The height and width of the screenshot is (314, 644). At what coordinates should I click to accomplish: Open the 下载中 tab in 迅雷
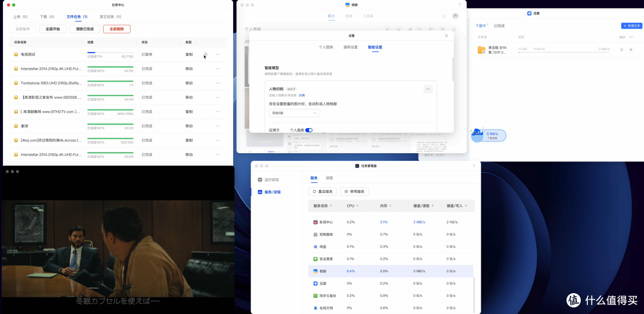[x=481, y=26]
